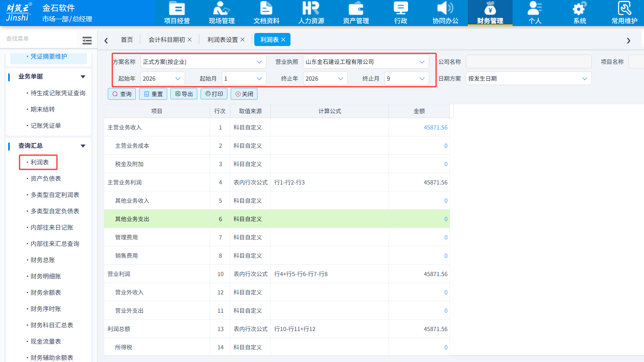Open the 营业执照 company dropdown
This screenshot has width=644, height=362.
tap(366, 62)
